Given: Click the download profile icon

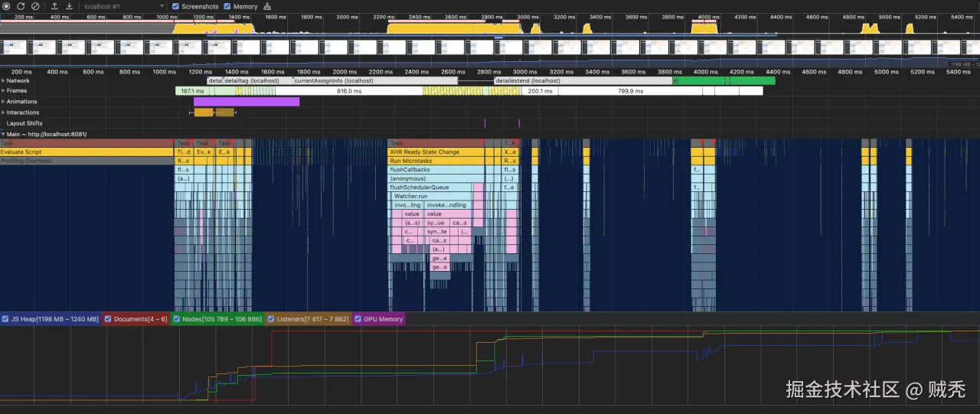Looking at the screenshot, I should tap(69, 6).
